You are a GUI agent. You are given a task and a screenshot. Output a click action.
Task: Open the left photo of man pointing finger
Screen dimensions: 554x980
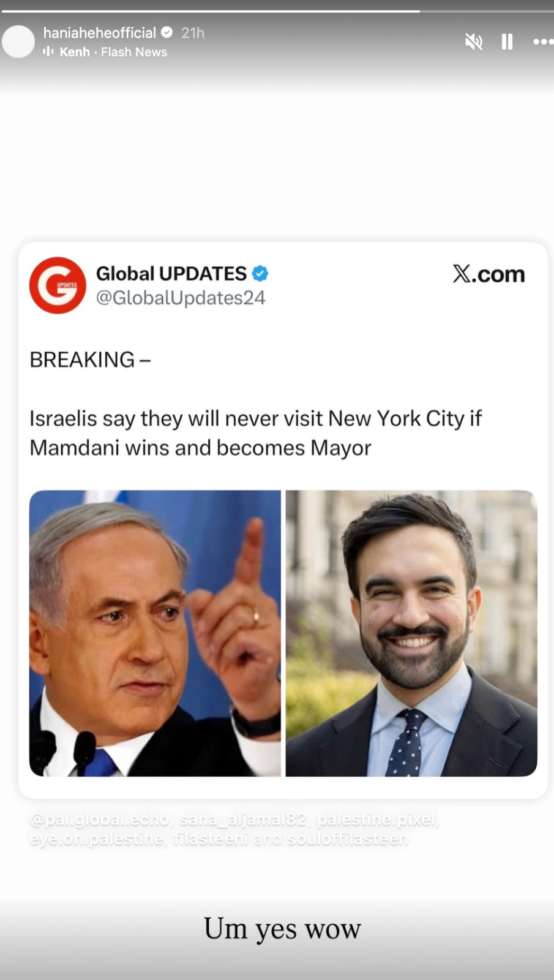tap(155, 633)
